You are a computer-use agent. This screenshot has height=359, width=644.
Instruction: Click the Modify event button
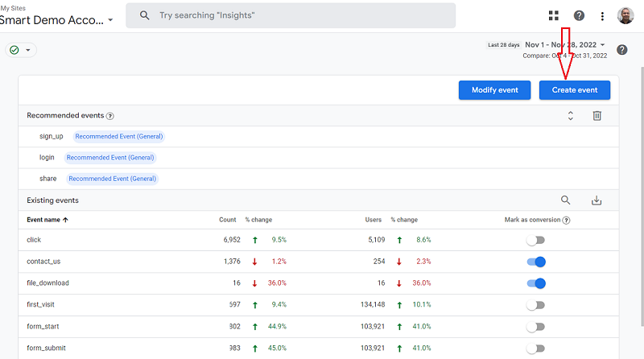(x=494, y=90)
